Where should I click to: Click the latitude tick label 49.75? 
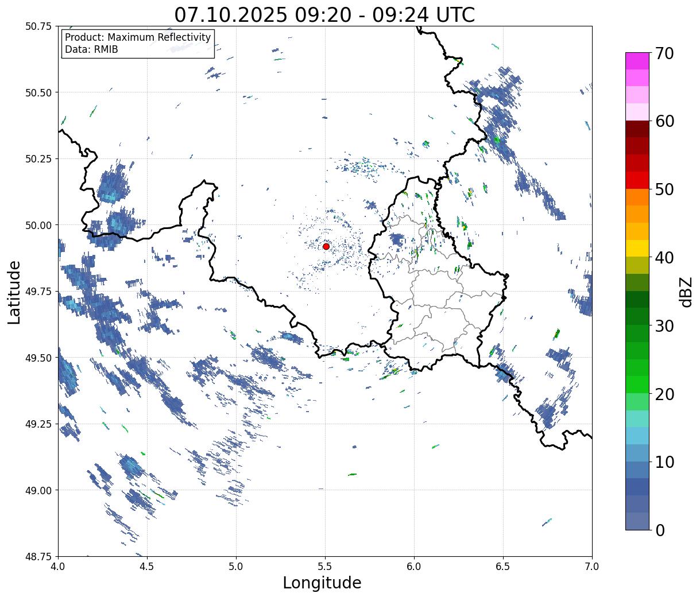[x=38, y=292]
